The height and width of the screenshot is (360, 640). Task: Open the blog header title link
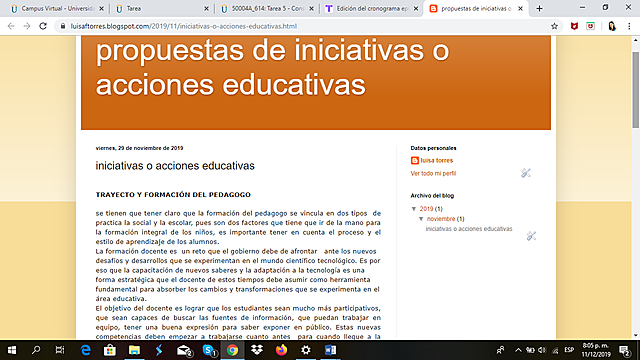pos(272,68)
